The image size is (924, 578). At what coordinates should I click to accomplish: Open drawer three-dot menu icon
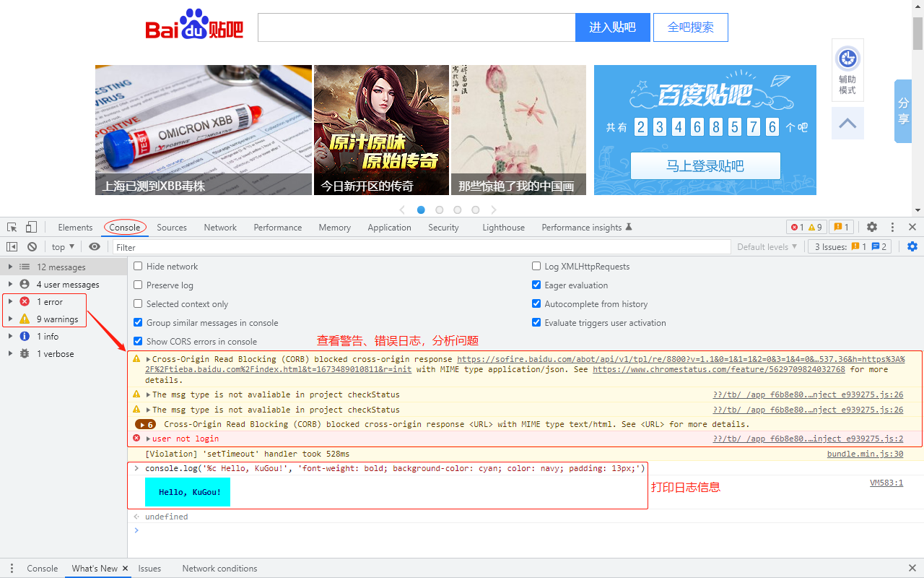[12, 568]
